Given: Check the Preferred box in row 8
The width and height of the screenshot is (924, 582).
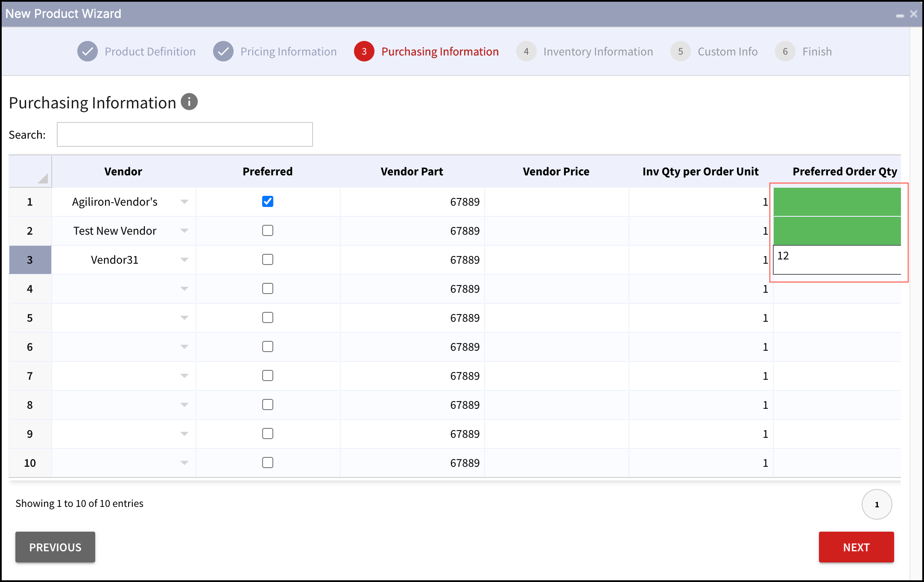Looking at the screenshot, I should click(x=268, y=404).
